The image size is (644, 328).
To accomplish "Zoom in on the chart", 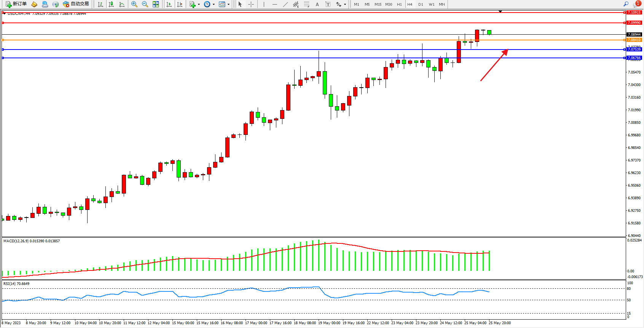I will click(x=134, y=4).
